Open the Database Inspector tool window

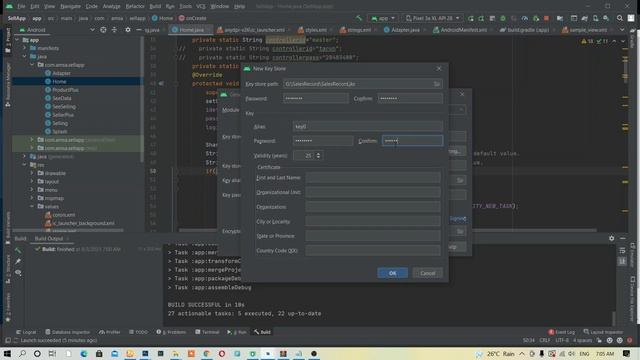67,332
